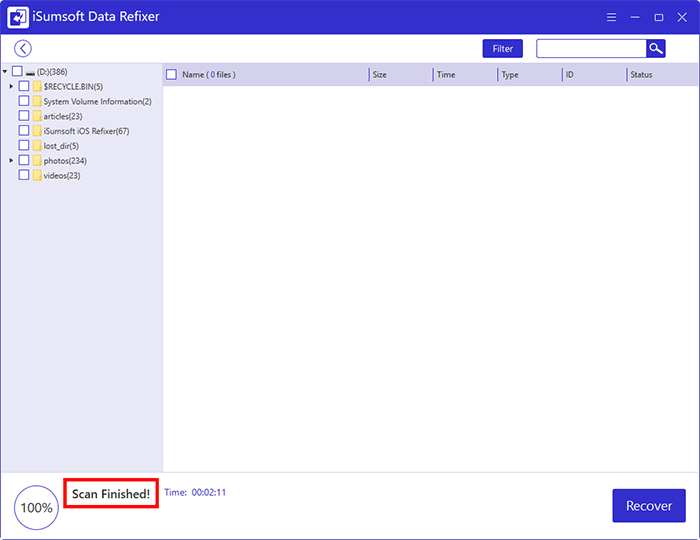
Task: Select the $RECYCLE.BIN(5) label
Action: tap(73, 87)
